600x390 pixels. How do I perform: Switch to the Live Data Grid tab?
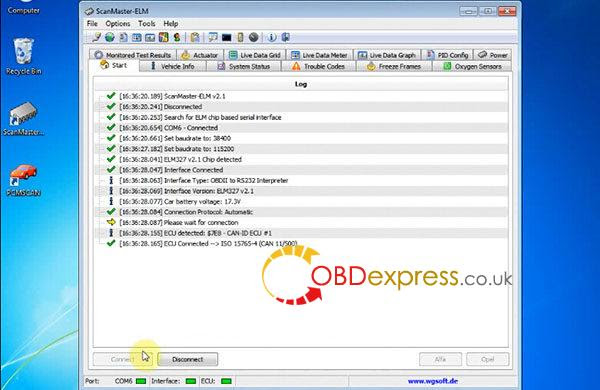pos(255,55)
